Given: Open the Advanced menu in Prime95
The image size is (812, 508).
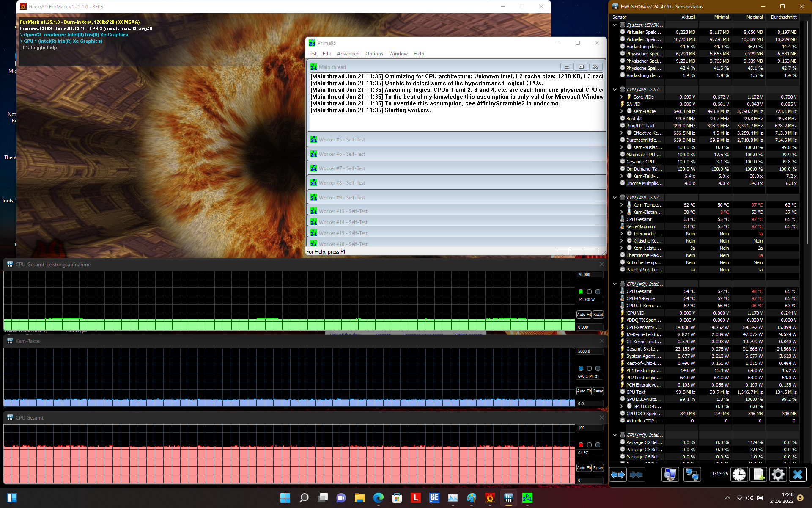Looking at the screenshot, I should tap(348, 54).
